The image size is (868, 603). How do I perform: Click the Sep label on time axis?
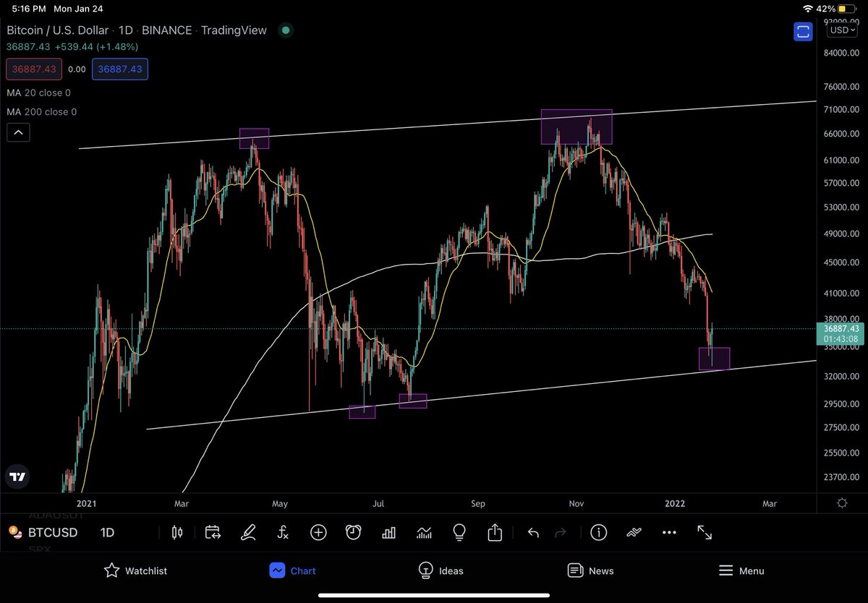(x=477, y=504)
